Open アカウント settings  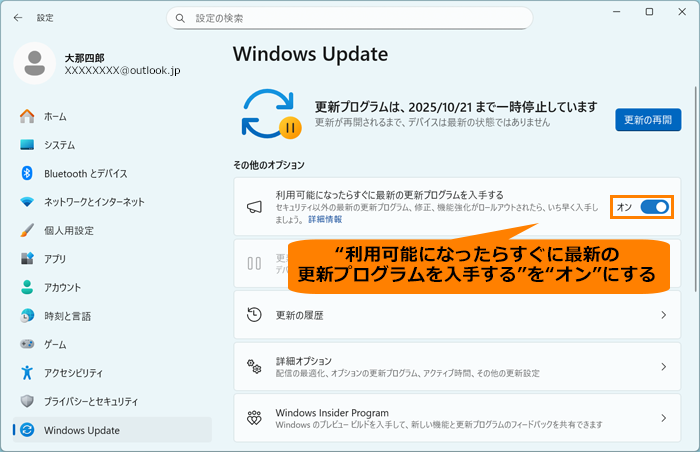[x=112, y=287]
